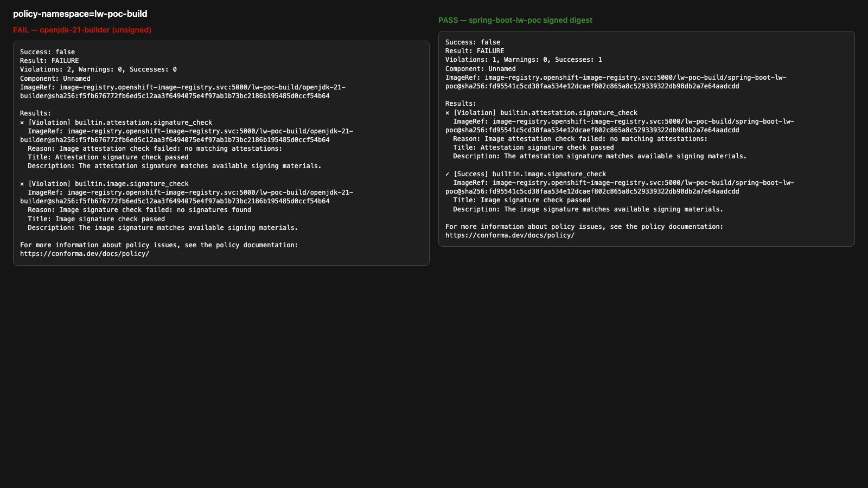Click the policy-namespace=lw-poc-build heading
This screenshot has height=488, width=868.
[80, 14]
